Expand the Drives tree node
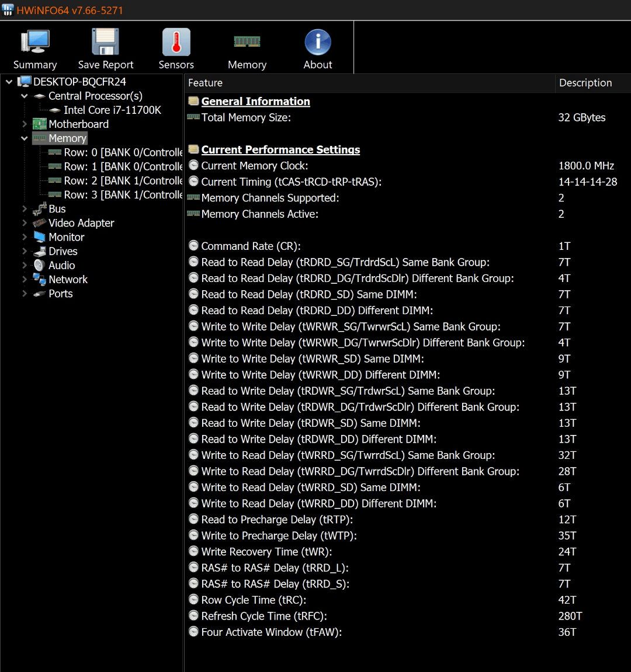 25,251
